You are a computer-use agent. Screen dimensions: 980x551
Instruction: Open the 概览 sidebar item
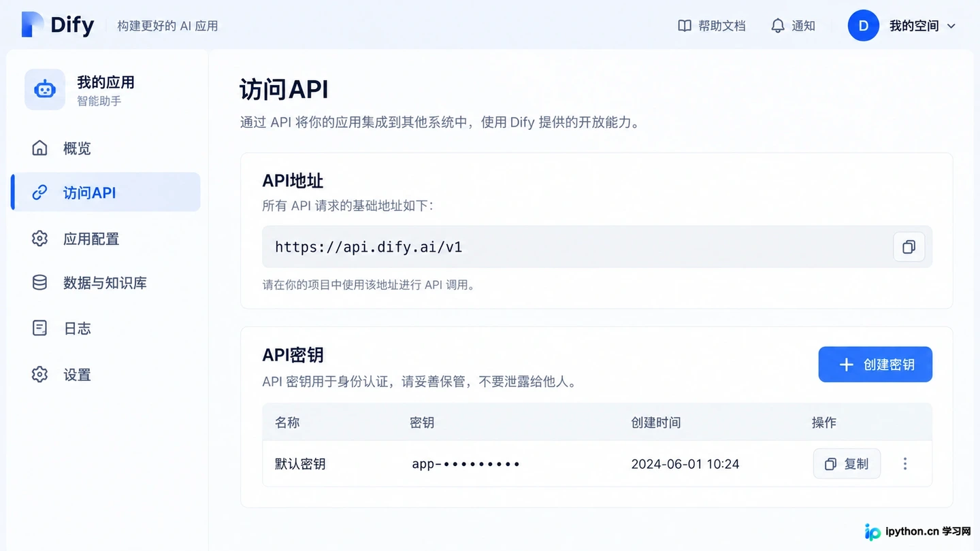105,148
